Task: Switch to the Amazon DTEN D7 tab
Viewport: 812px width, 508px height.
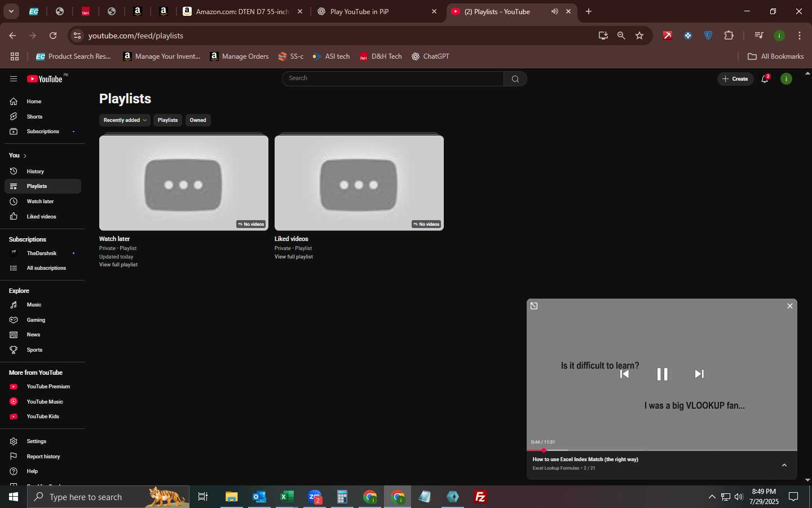Action: pos(242,11)
